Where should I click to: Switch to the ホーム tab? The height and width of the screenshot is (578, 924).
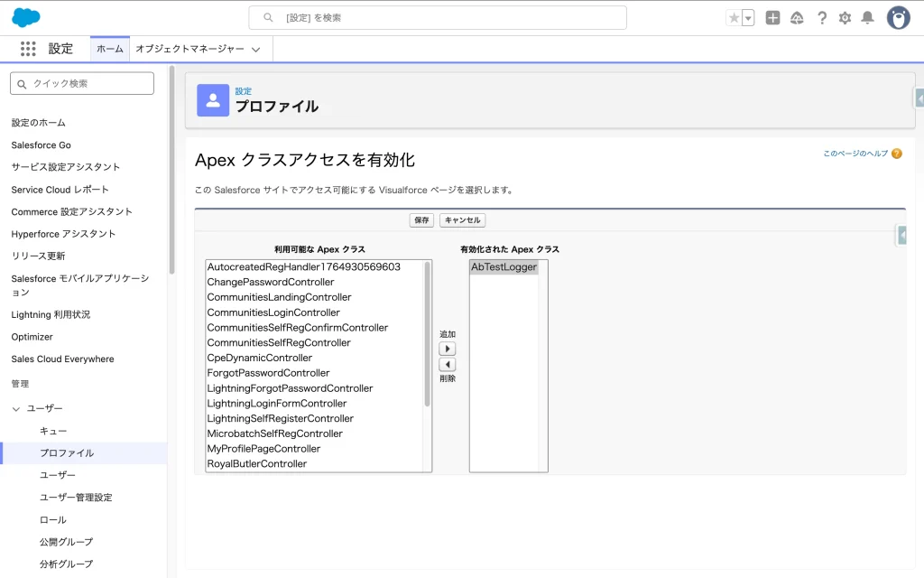110,50
